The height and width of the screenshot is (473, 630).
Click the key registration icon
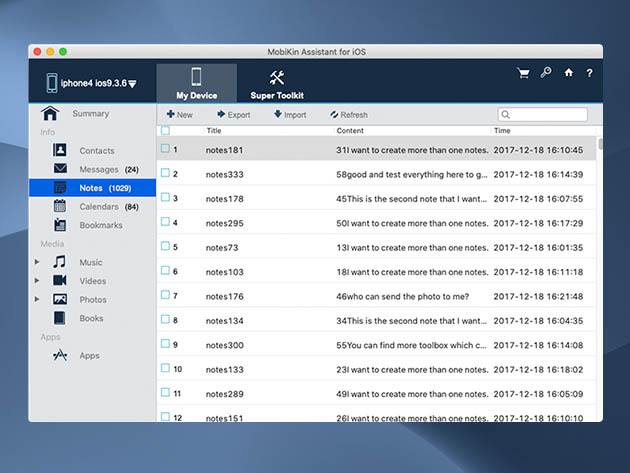coord(546,73)
